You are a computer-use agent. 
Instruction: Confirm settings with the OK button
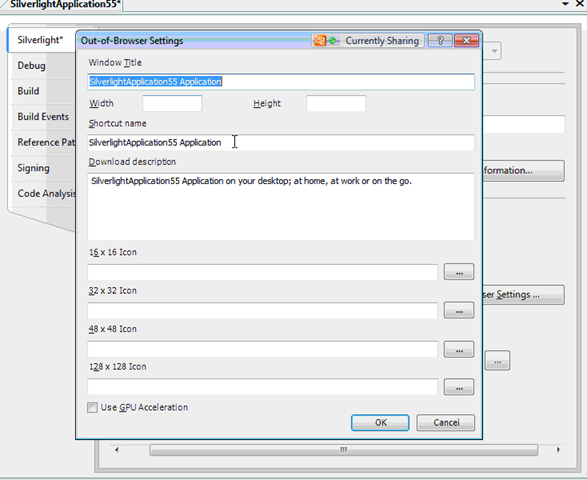pyautogui.click(x=380, y=422)
